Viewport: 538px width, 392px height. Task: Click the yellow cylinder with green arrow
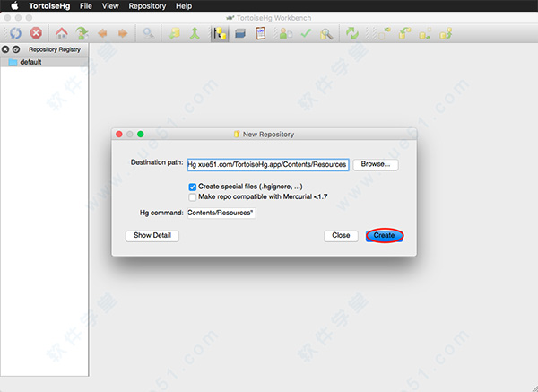(174, 33)
